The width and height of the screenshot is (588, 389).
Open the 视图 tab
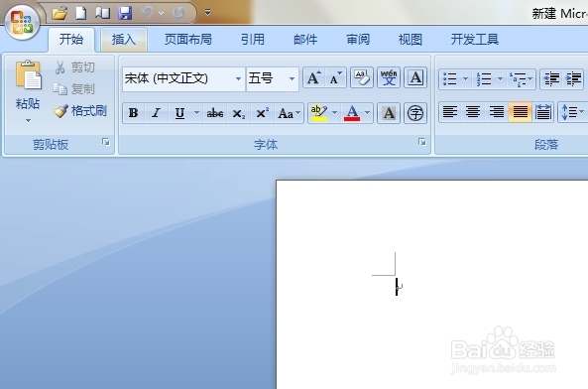pyautogui.click(x=411, y=40)
